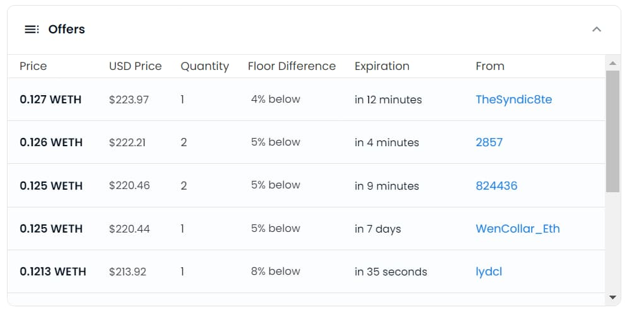Viewport: 644px width, 312px height.
Task: Click the Floor Difference column header
Action: [x=291, y=66]
